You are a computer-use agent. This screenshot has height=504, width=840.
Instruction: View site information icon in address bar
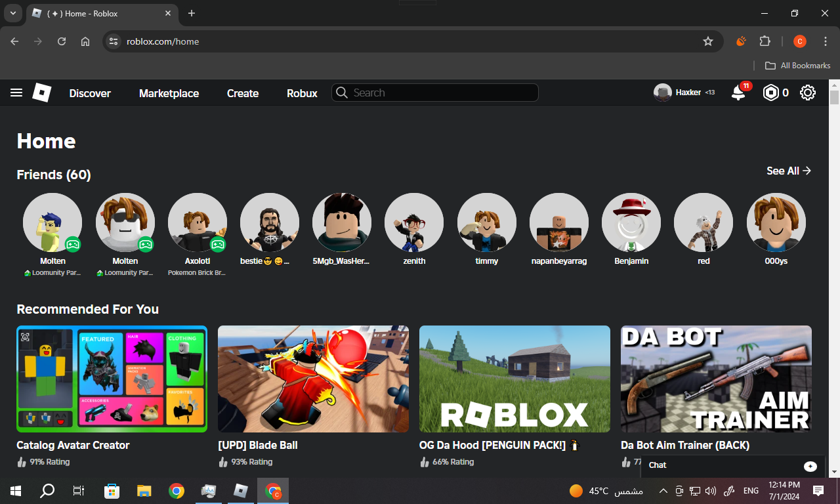pyautogui.click(x=114, y=41)
